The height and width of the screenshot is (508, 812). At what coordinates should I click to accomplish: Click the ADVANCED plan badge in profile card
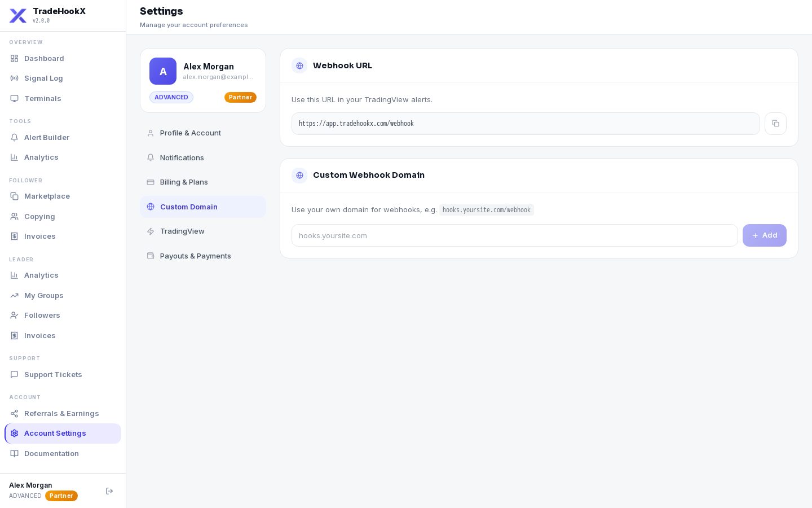[171, 98]
